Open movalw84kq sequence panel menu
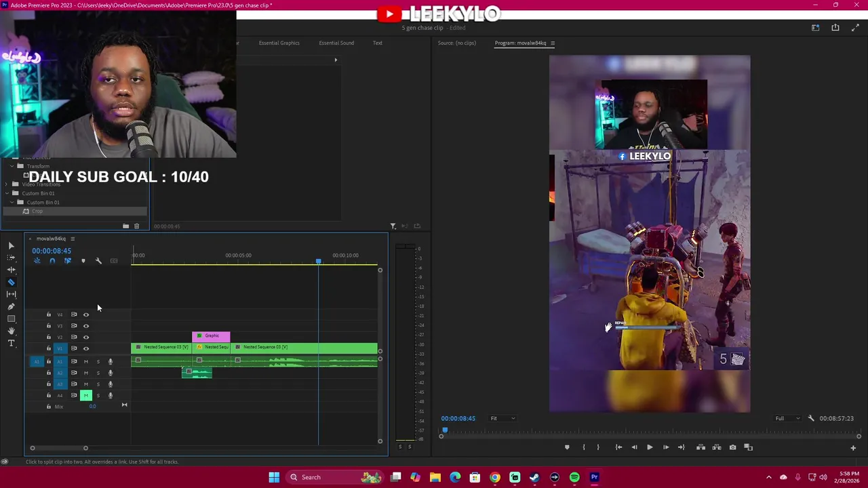 pyautogui.click(x=73, y=239)
